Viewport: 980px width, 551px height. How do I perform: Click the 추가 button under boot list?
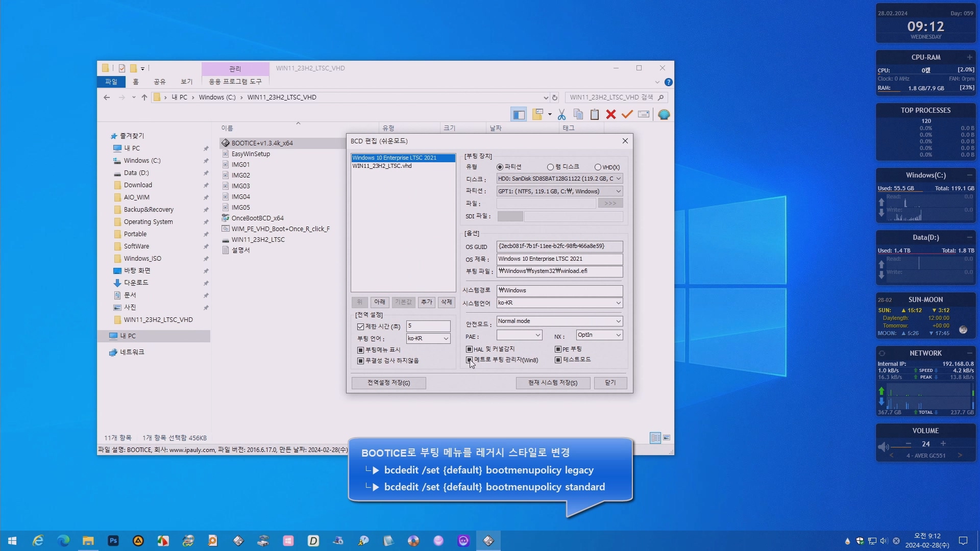tap(427, 303)
